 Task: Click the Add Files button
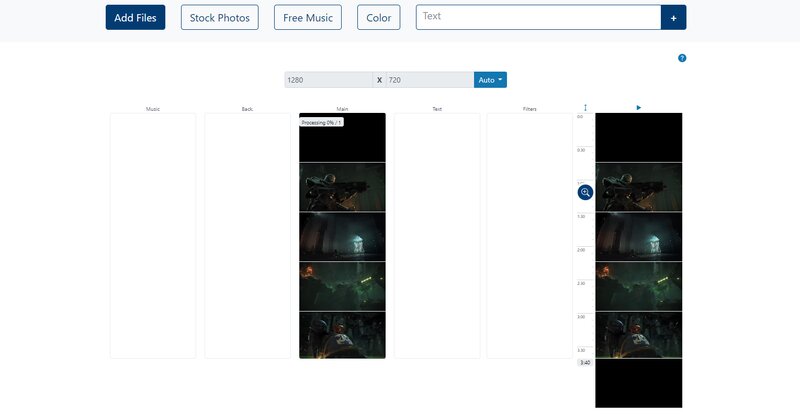[135, 17]
